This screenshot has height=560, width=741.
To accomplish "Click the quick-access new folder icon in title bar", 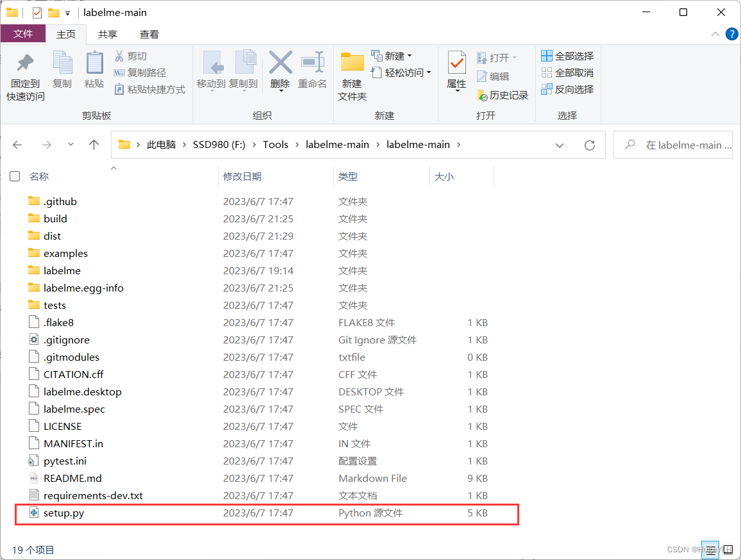I will pos(54,13).
